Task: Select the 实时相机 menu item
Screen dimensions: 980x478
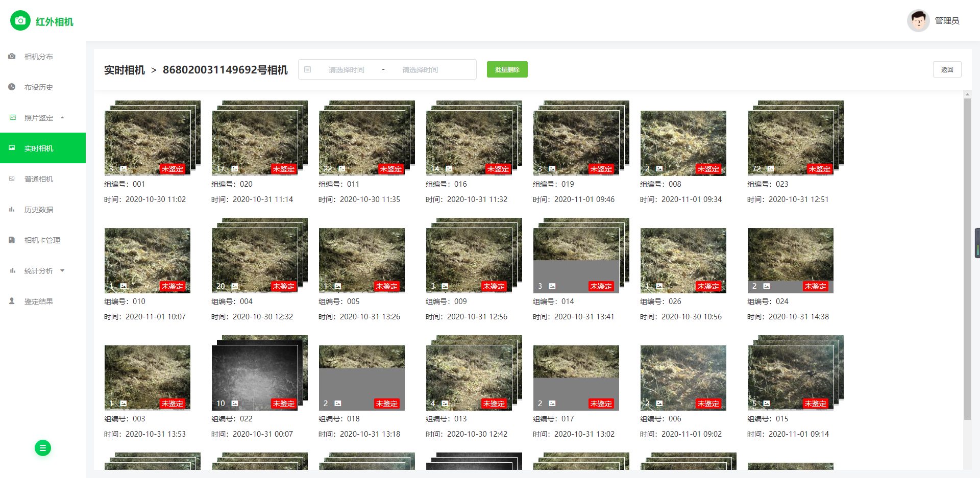Action: click(x=43, y=148)
